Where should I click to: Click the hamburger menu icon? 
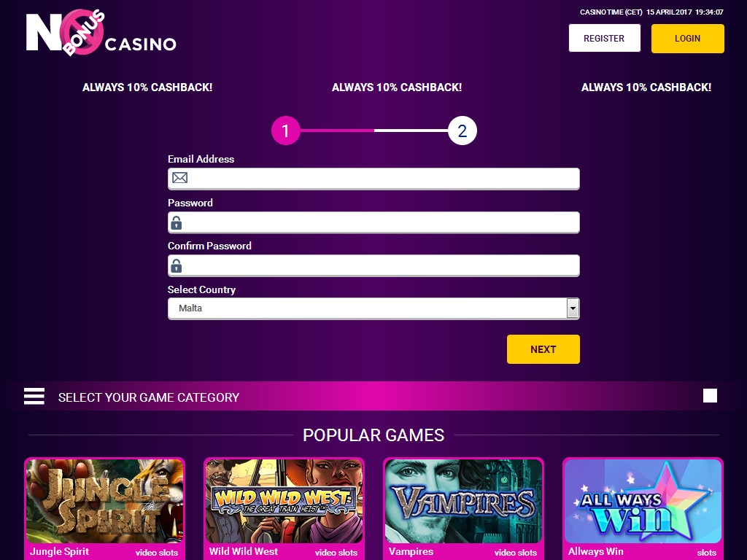34,396
